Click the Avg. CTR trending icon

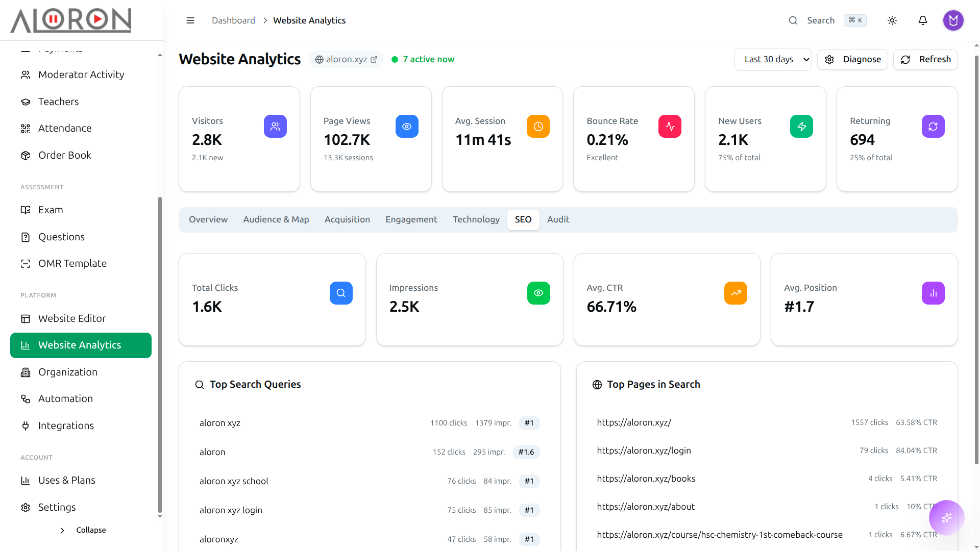click(x=736, y=293)
